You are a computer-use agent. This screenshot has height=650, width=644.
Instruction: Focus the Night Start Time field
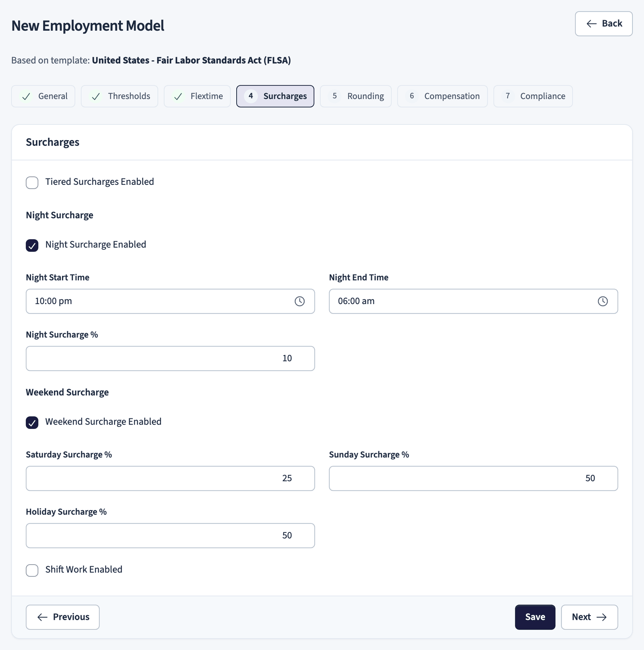170,301
